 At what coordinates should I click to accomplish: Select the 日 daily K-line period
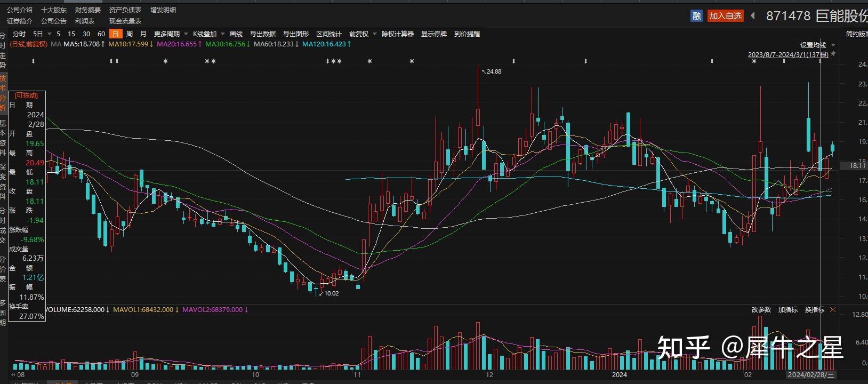click(115, 34)
